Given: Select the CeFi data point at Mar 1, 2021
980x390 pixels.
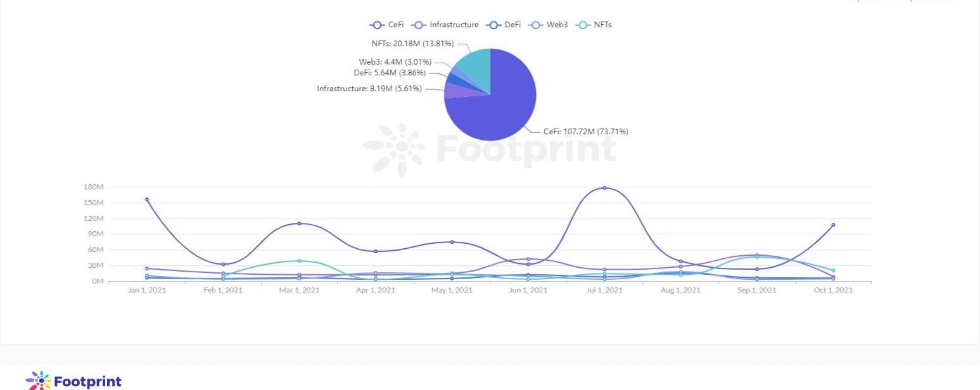Looking at the screenshot, I should point(300,223).
